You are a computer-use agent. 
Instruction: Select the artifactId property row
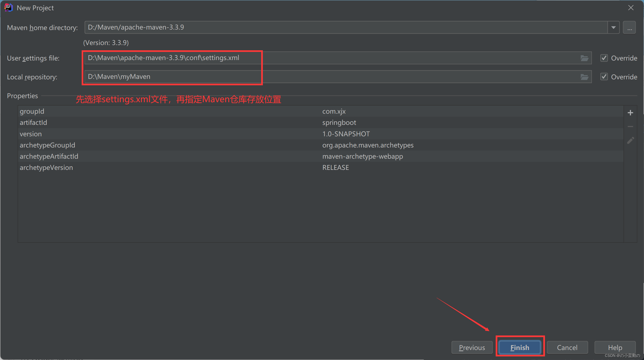[321, 123]
